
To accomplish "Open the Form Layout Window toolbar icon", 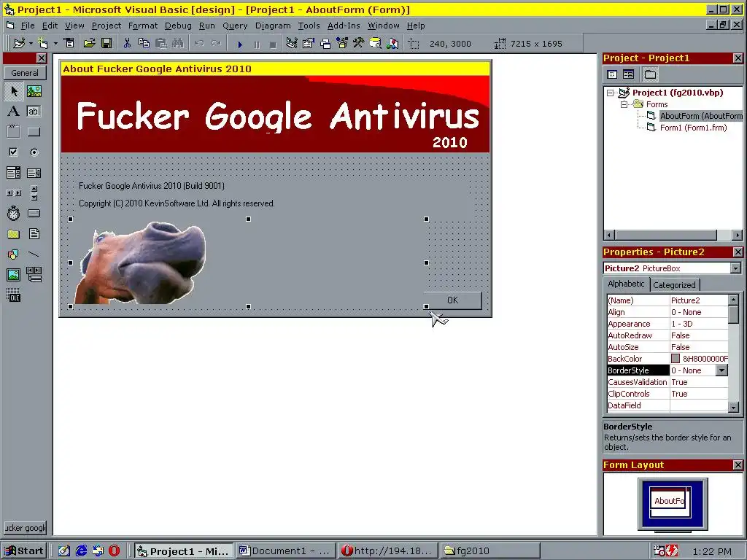I will [325, 43].
